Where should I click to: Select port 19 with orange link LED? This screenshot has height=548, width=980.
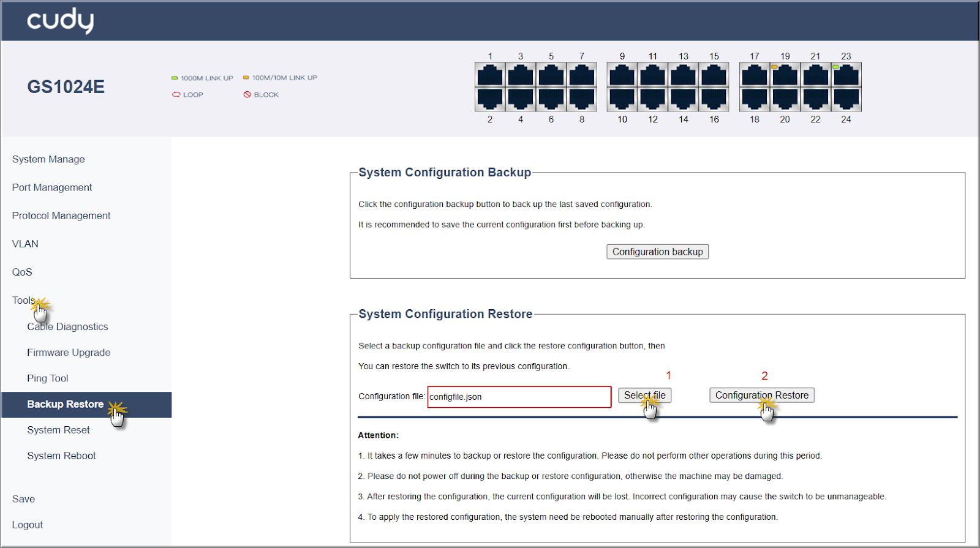[x=785, y=75]
